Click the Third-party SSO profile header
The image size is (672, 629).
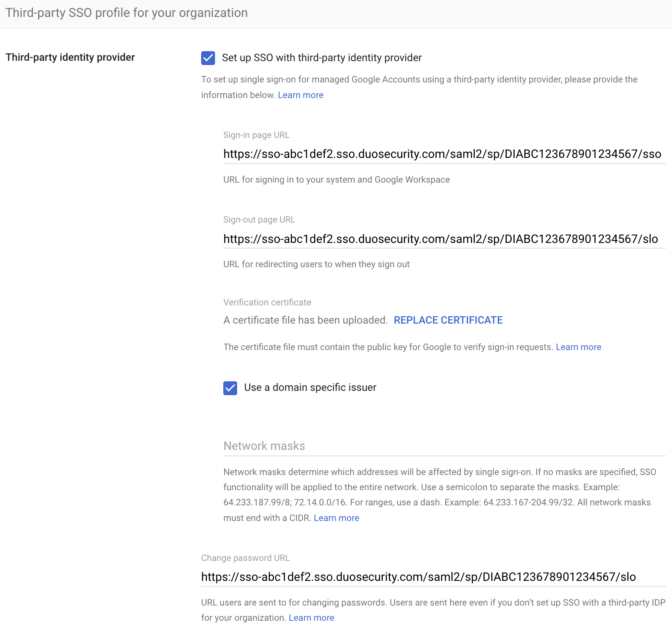click(x=126, y=13)
